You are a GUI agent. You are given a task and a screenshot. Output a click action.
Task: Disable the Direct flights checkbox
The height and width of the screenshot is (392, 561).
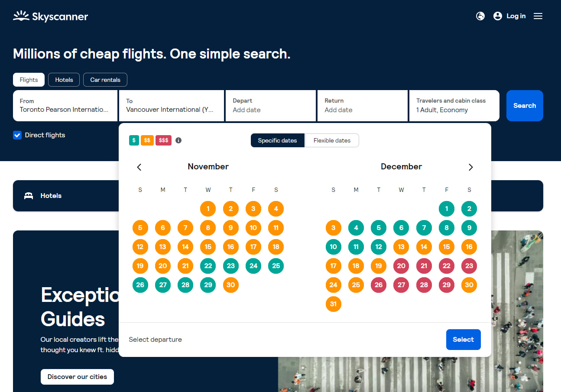pos(17,135)
